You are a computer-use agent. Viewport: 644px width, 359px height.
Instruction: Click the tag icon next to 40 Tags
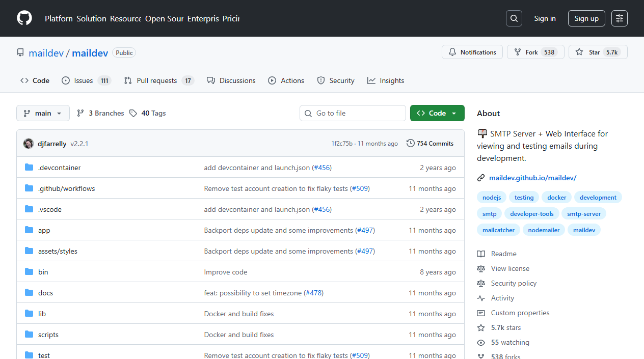(x=133, y=113)
